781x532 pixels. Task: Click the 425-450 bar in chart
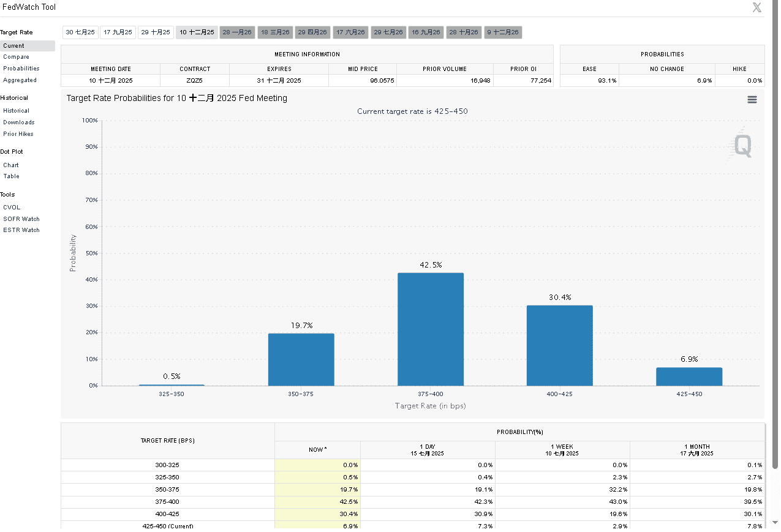coord(689,377)
